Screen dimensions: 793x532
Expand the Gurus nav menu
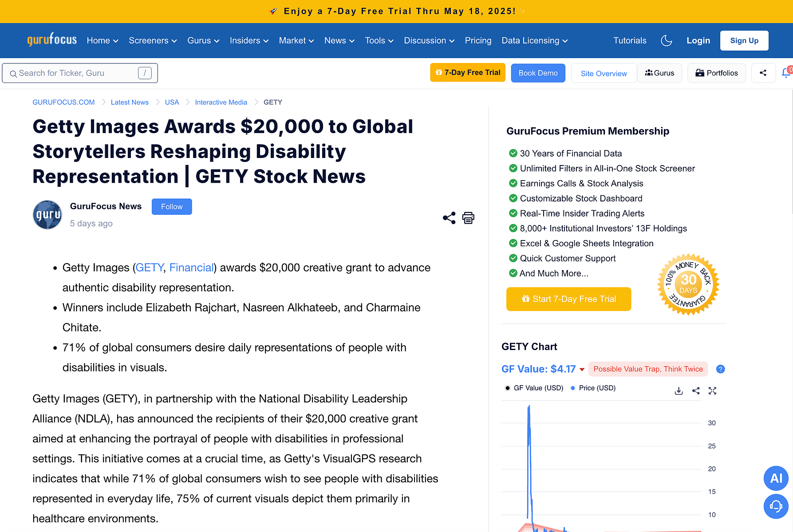click(x=203, y=40)
